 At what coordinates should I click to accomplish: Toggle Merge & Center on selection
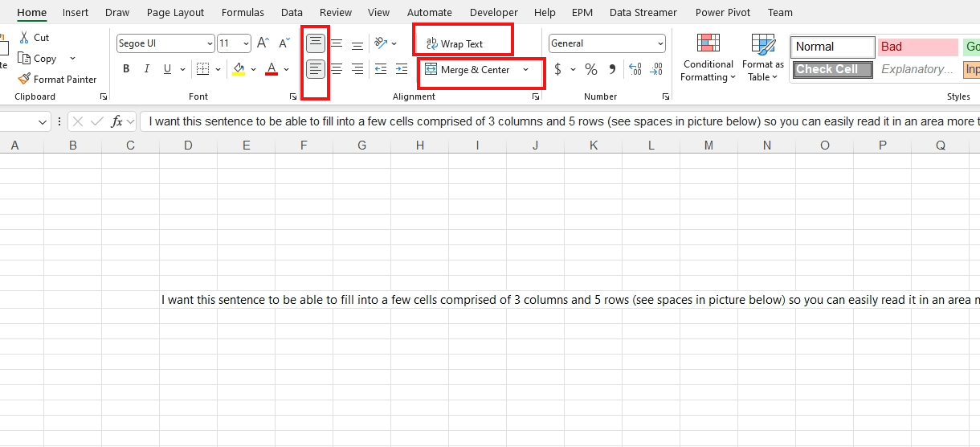pos(468,70)
